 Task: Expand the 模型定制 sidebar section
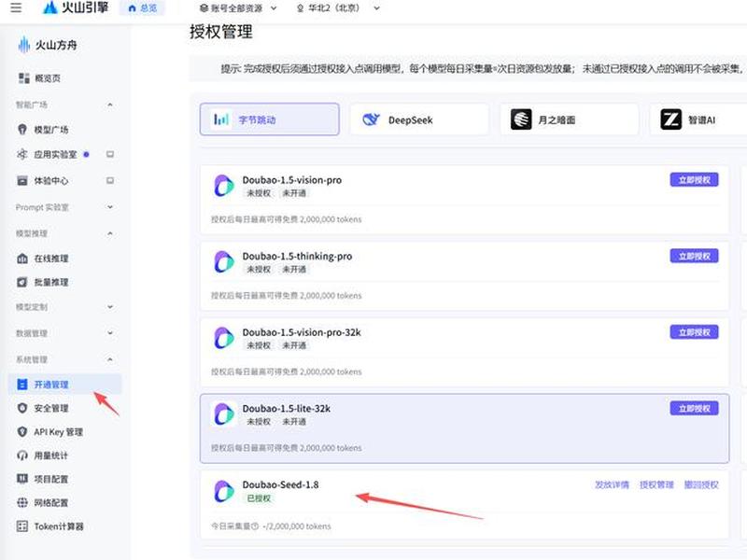pos(110,307)
